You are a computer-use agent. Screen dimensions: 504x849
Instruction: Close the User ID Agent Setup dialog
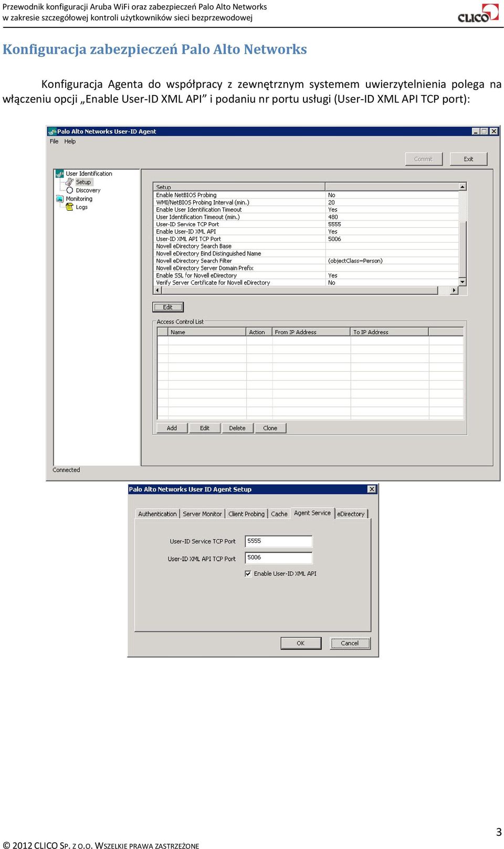[372, 489]
